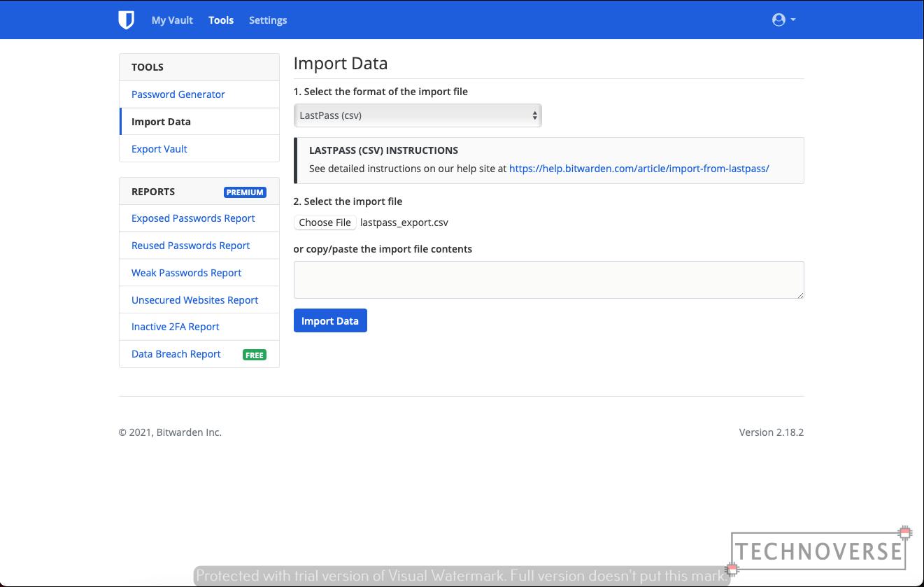Image resolution: width=924 pixels, height=587 pixels.
Task: Click the Bitwarden shield logo
Action: pyautogui.click(x=126, y=20)
